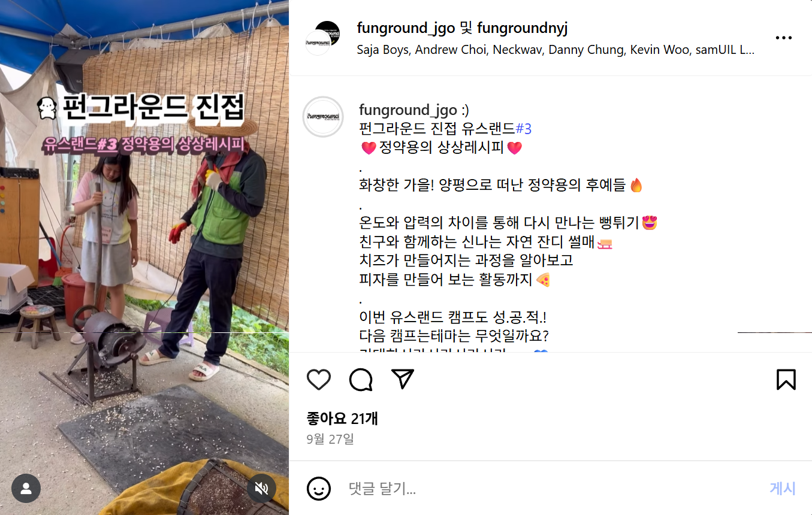Click the funground_jgo avatar beside the caption
The image size is (812, 515).
323,117
